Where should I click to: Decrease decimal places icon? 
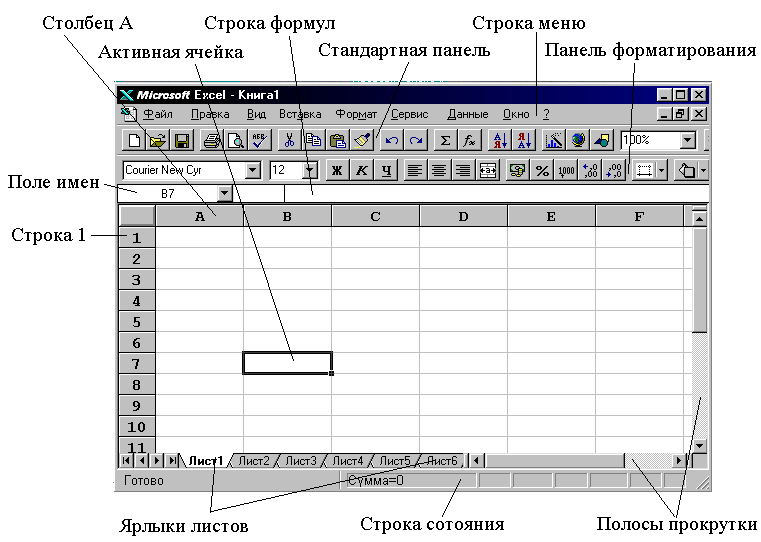coord(614,170)
